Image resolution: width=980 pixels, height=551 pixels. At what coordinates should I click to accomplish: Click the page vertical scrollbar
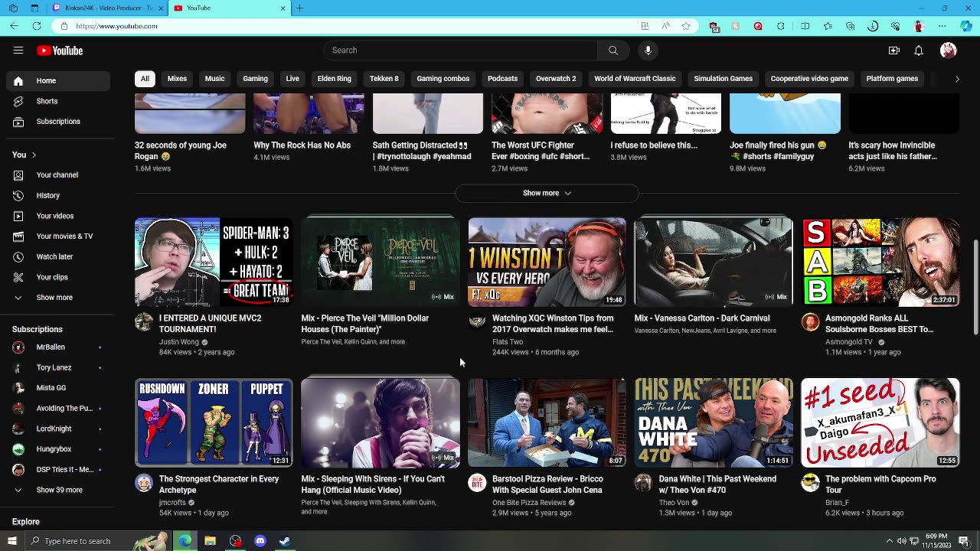(x=975, y=287)
